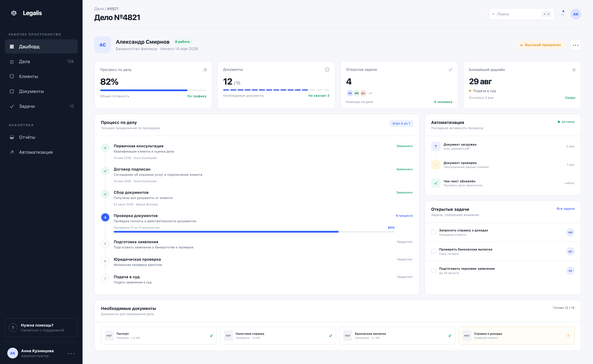Click the completed step icon for Договор подписан
This screenshot has width=593, height=364.
pos(105,171)
